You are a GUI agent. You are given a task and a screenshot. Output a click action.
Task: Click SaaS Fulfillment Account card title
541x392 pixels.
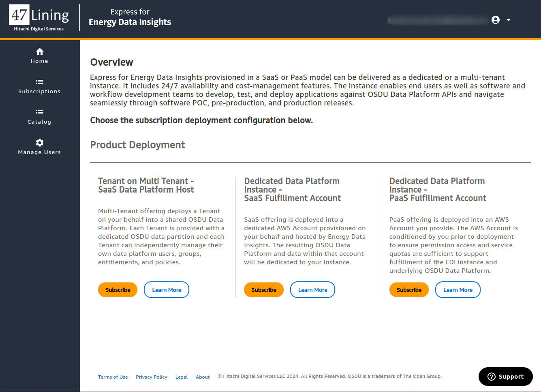(292, 189)
